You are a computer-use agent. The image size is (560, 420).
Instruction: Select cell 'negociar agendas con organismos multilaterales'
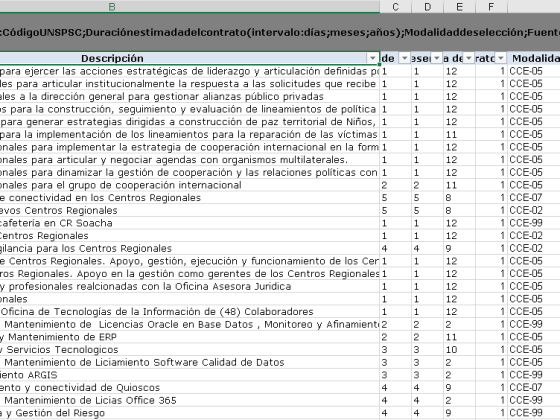tap(190, 160)
